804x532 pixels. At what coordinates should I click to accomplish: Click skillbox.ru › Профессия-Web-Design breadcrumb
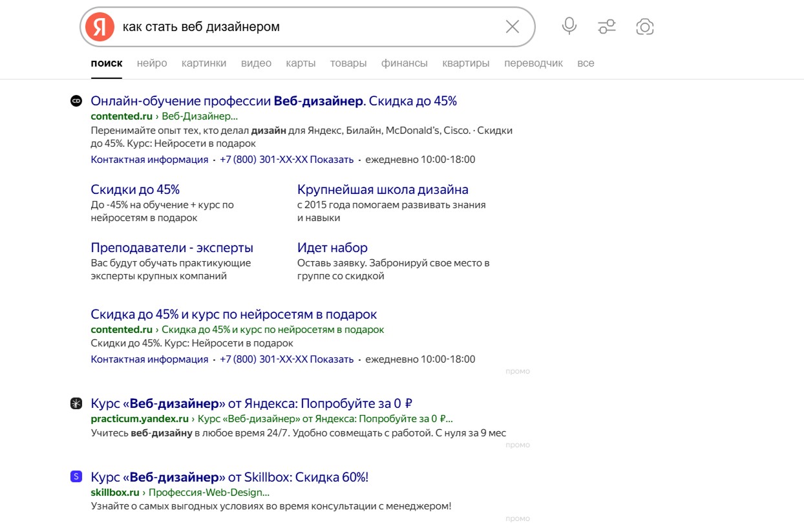[x=180, y=493]
